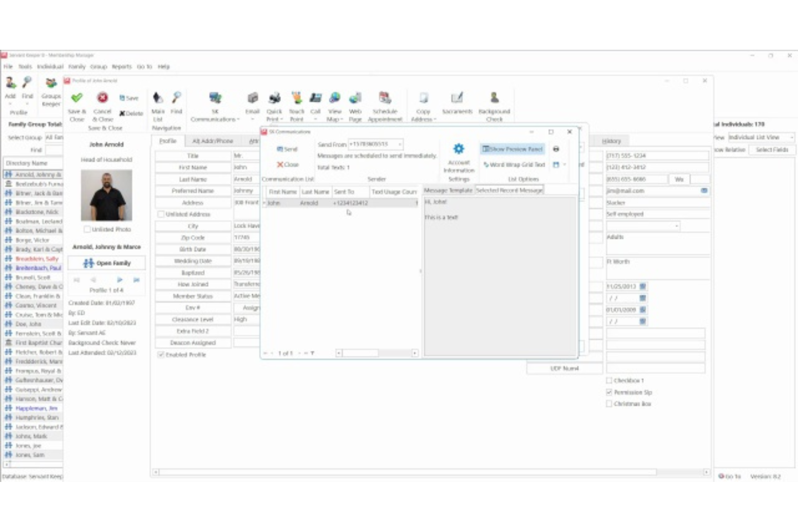
Task: Open Account Information gear in SK Communications
Action: 459,149
